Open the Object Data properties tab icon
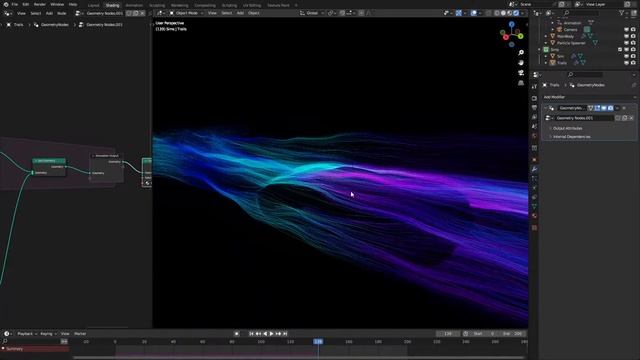 pos(534,207)
